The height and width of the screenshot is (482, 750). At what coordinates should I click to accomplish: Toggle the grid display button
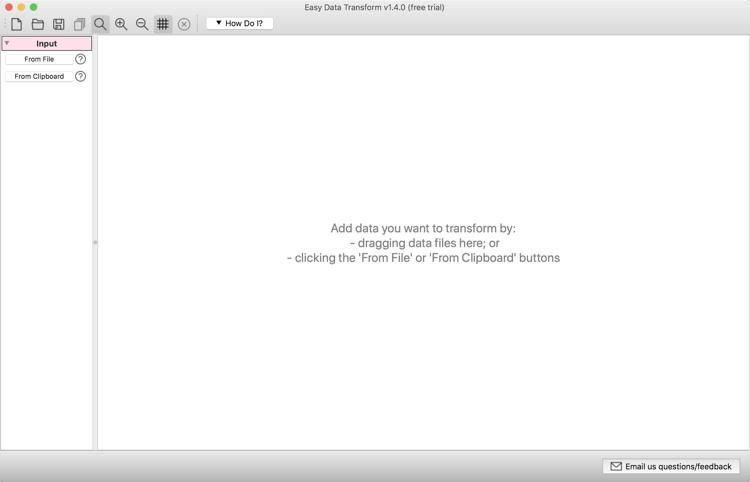point(163,24)
